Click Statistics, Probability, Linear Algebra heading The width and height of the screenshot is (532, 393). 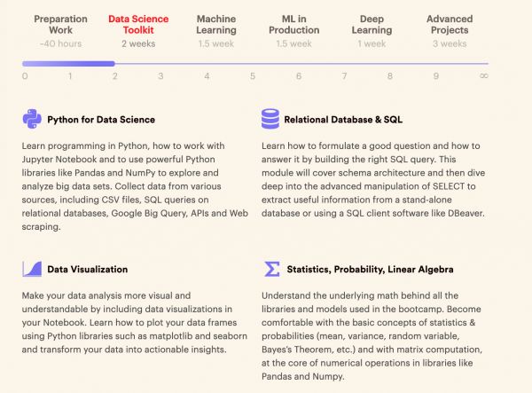point(371,269)
